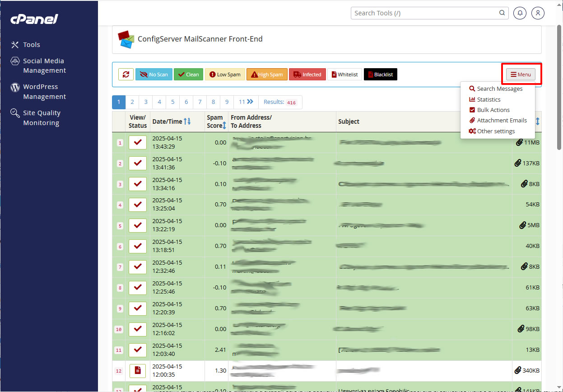Image resolution: width=563 pixels, height=392 pixels.
Task: Open the notifications bell icon
Action: 520,13
